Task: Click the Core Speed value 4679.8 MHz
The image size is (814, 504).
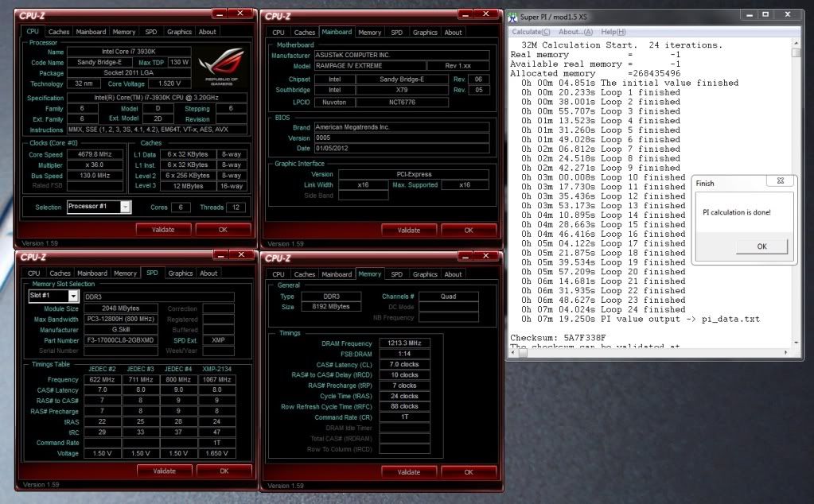Action: [x=95, y=154]
